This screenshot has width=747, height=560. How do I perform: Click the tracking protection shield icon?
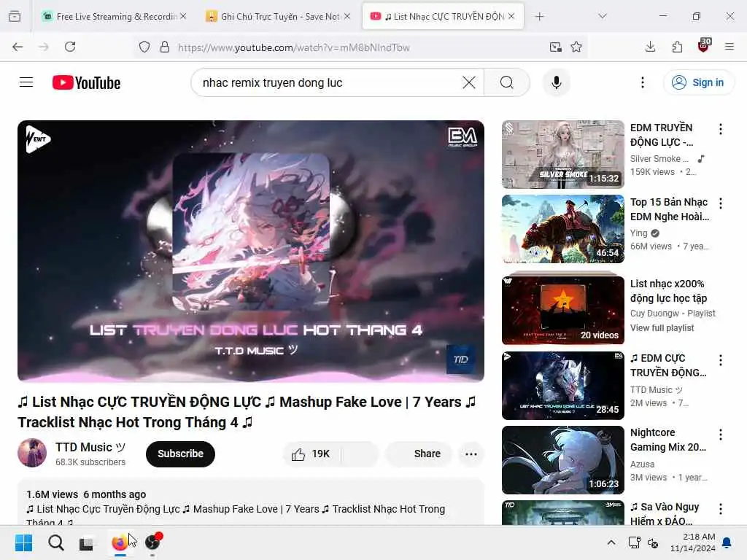(x=144, y=47)
